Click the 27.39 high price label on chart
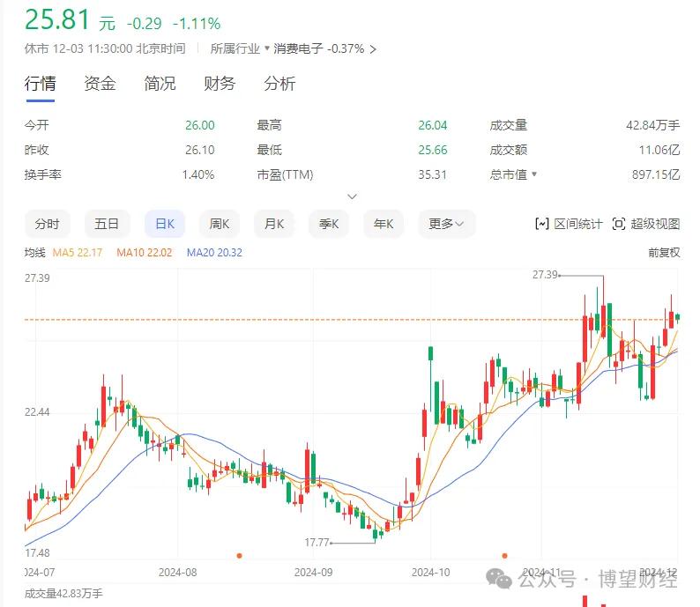The height and width of the screenshot is (607, 700). [x=546, y=275]
